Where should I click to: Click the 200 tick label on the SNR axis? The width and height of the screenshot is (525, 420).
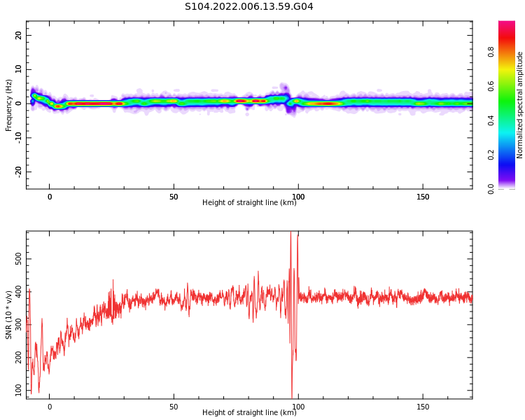click(18, 358)
